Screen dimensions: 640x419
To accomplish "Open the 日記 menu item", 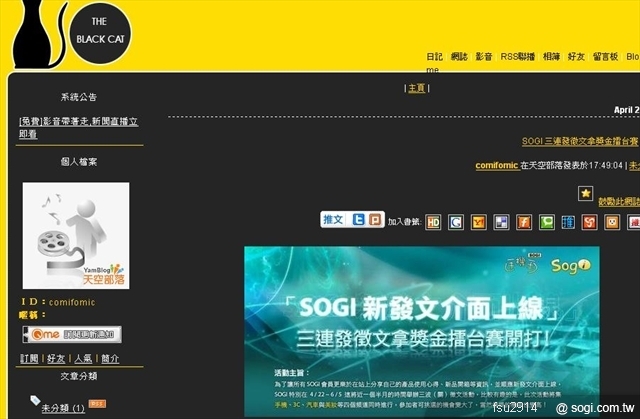I will 434,57.
